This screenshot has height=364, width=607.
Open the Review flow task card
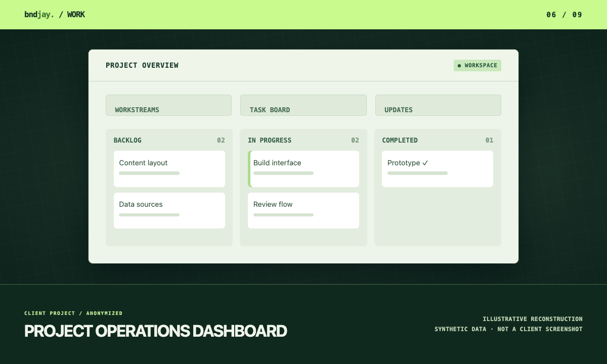[303, 210]
